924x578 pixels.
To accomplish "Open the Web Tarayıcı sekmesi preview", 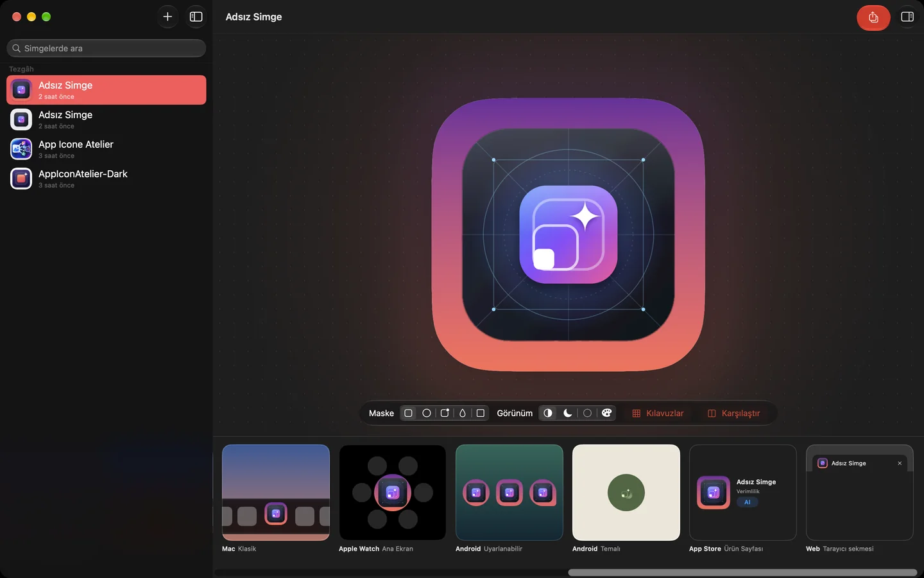I will [860, 493].
